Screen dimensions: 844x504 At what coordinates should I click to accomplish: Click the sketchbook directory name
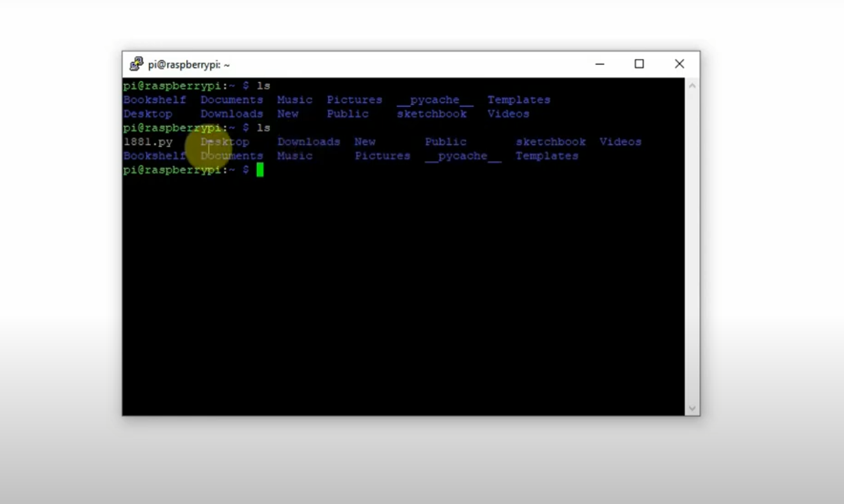coord(431,113)
